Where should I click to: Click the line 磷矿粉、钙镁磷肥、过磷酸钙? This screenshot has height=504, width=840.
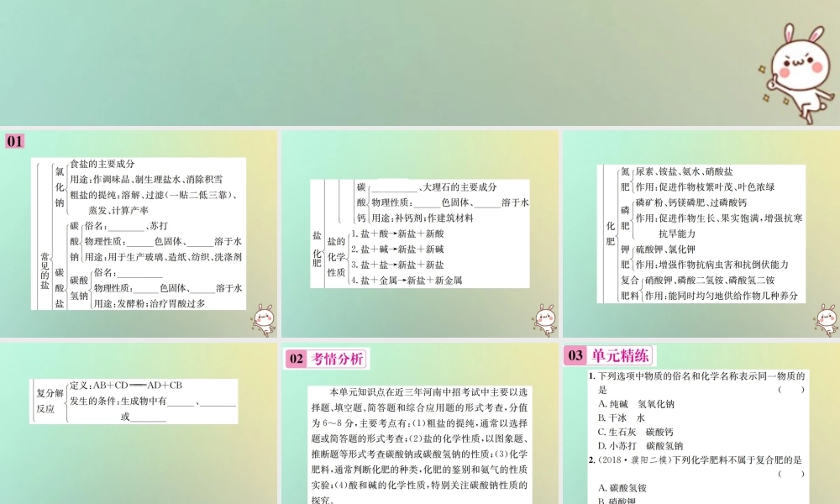pos(691,202)
